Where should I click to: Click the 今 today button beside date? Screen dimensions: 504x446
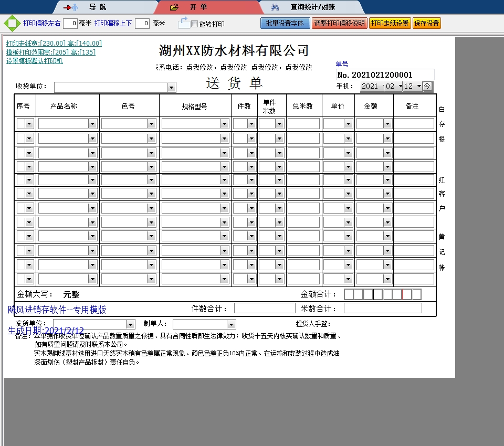[x=427, y=86]
